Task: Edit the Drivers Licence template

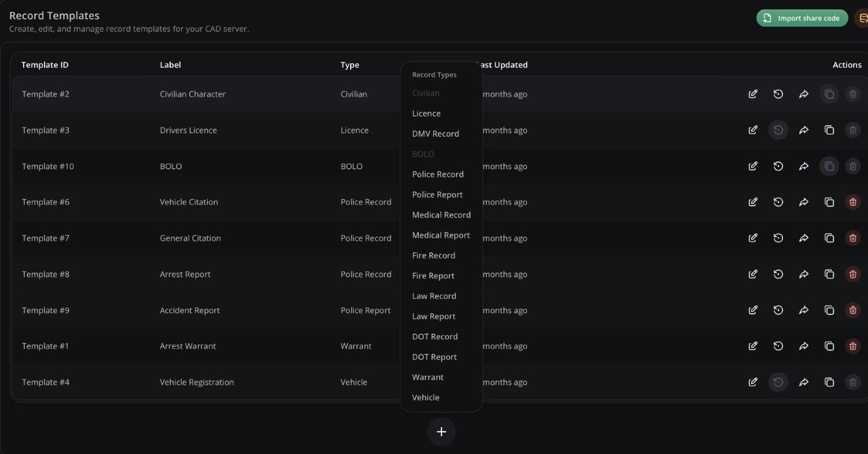Action: click(753, 130)
